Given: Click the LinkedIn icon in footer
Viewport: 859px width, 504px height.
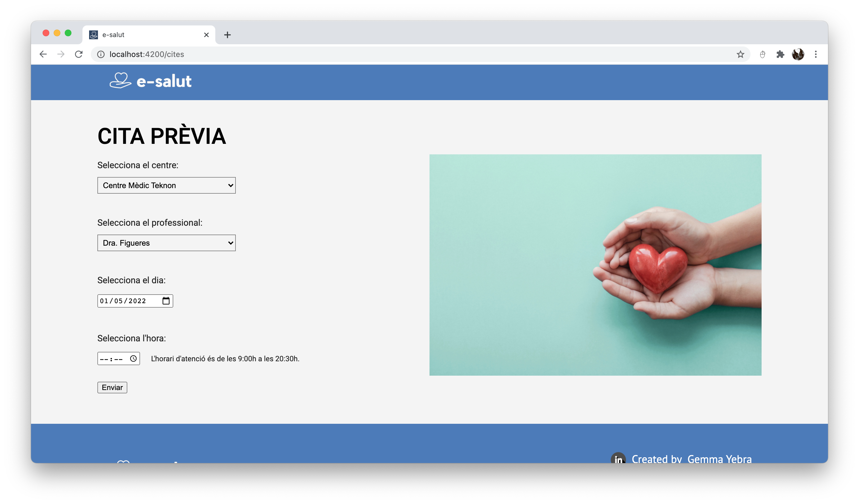Looking at the screenshot, I should (x=618, y=458).
